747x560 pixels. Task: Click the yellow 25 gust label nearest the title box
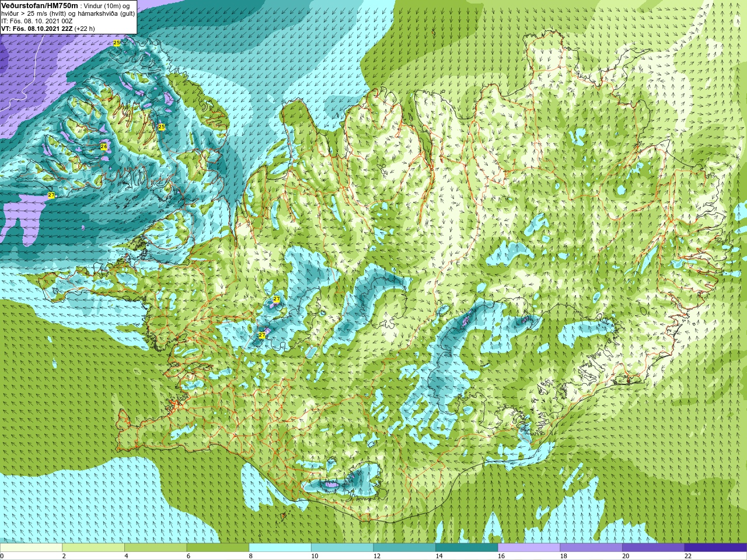pyautogui.click(x=117, y=43)
